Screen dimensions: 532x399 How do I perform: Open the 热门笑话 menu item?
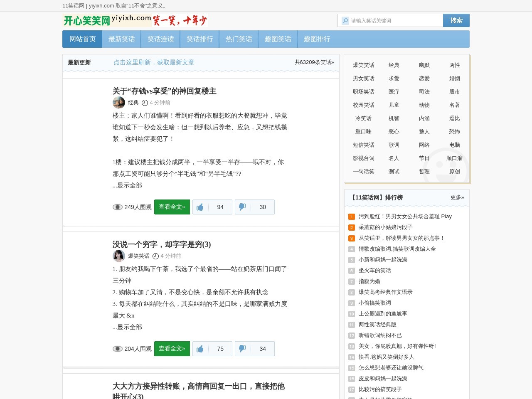click(x=239, y=39)
